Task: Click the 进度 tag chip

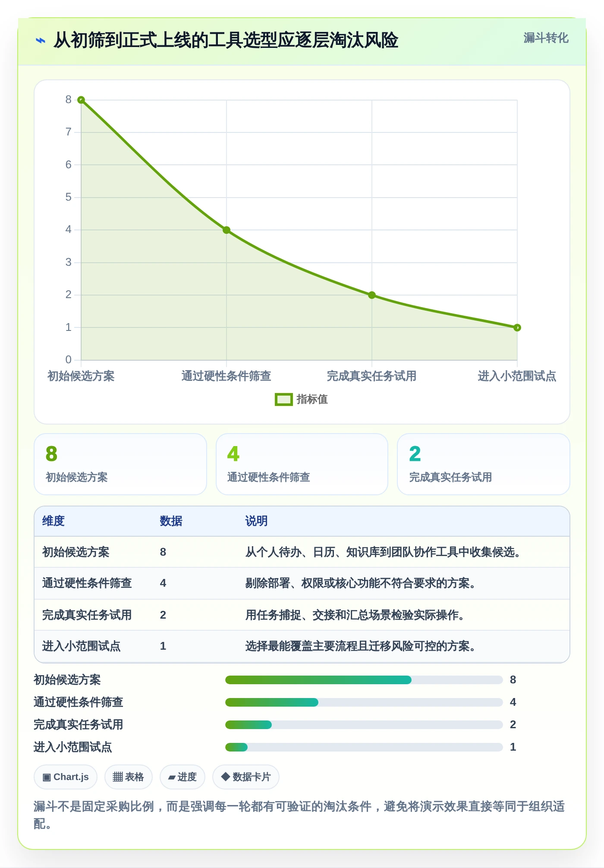Action: 182,777
